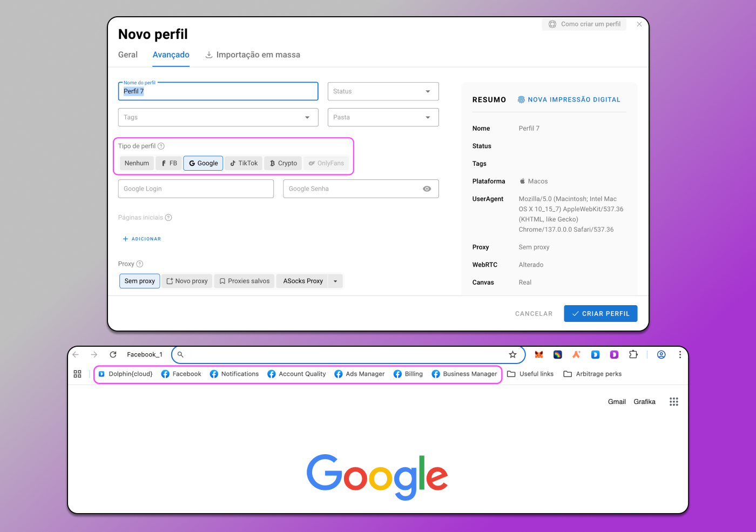Click the Google Login field
756x532 pixels.
pos(196,189)
